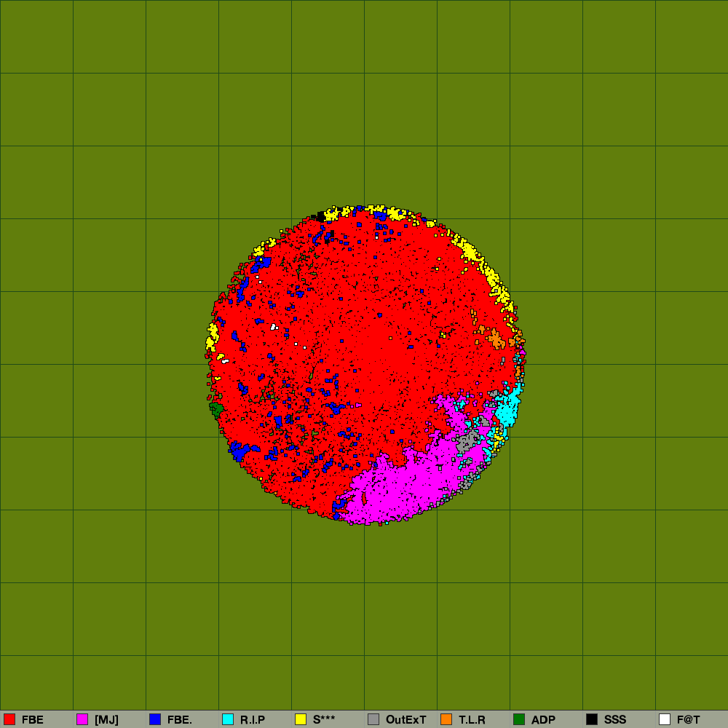
Task: Select the F@T legend label
Action: tap(689, 720)
